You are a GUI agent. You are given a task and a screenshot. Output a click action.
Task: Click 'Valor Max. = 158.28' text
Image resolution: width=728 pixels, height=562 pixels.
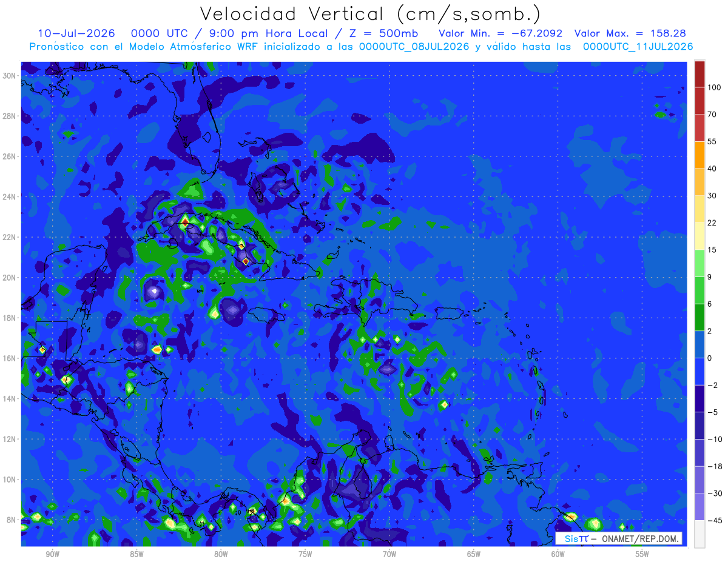[x=630, y=33]
